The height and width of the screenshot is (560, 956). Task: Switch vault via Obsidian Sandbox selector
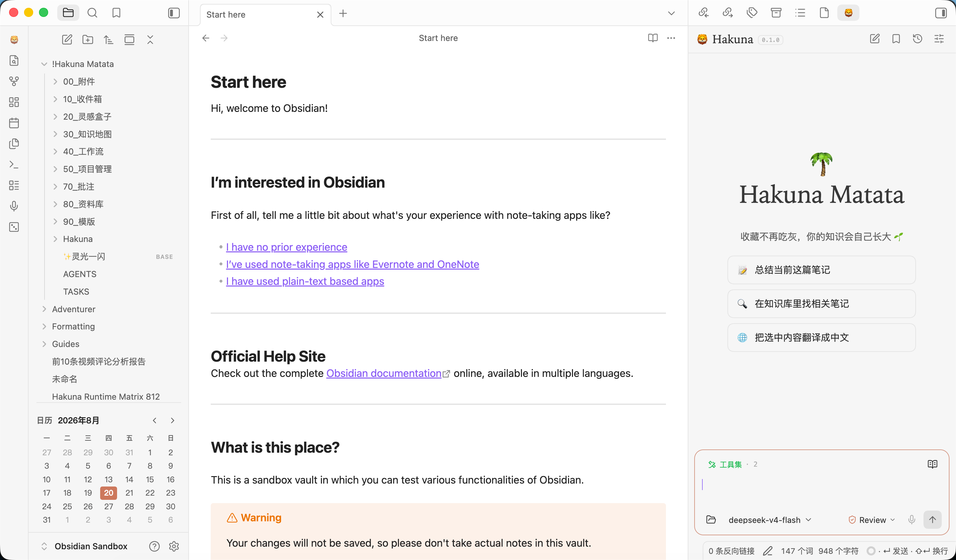[x=84, y=546]
